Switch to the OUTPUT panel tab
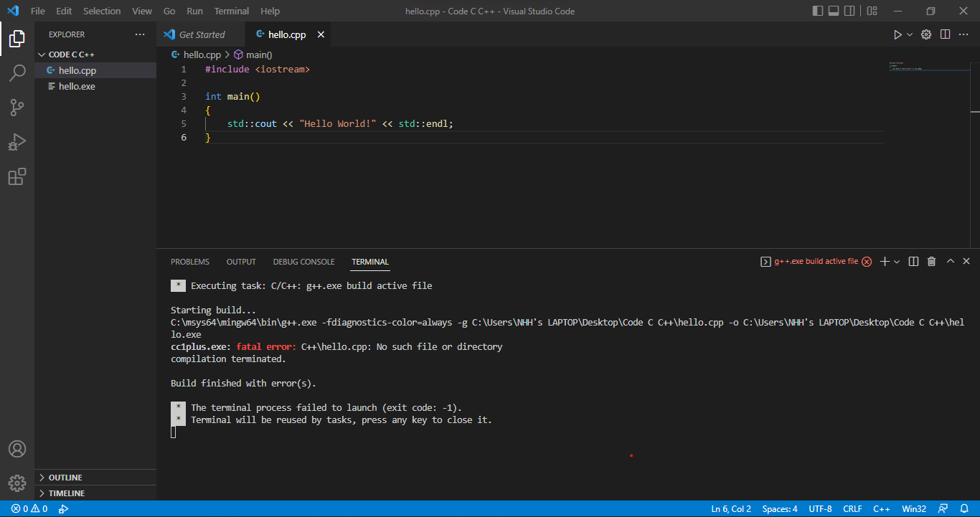This screenshot has width=980, height=517. coord(241,262)
